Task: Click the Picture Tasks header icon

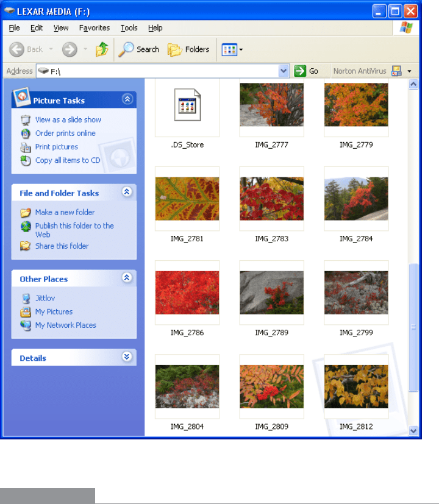Action: pyautogui.click(x=22, y=97)
